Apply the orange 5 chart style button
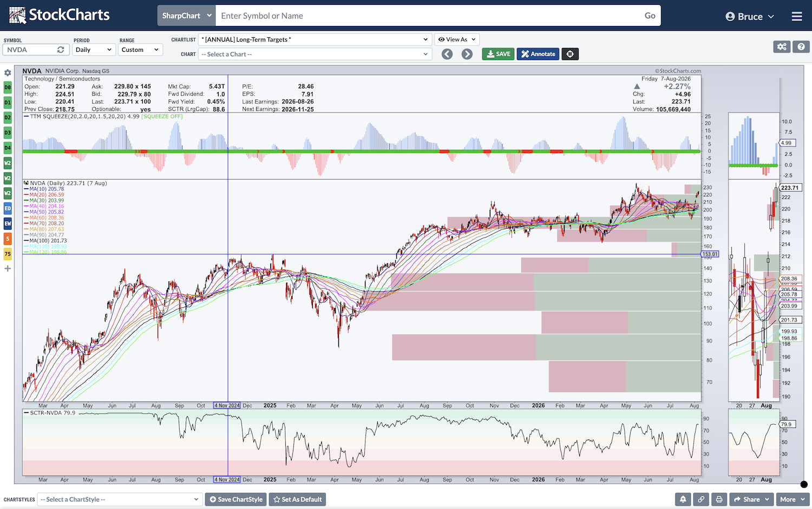 (8, 239)
